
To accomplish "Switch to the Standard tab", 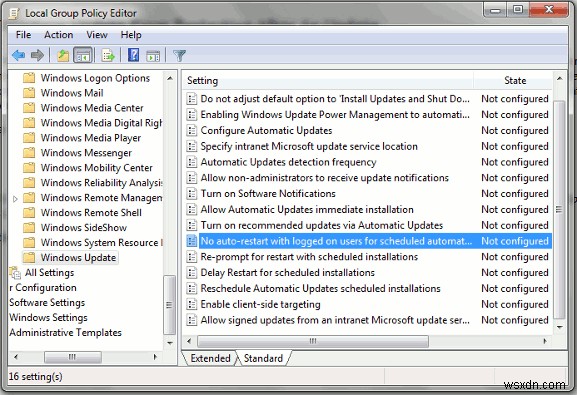I will 263,358.
